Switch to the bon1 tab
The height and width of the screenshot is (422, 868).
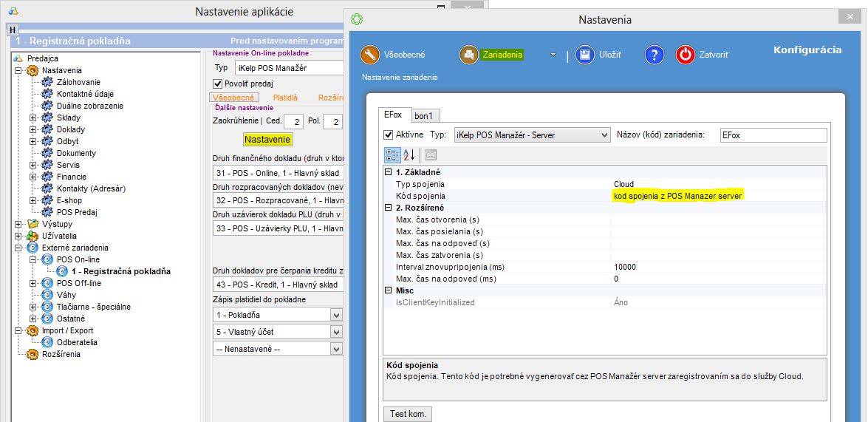click(423, 115)
